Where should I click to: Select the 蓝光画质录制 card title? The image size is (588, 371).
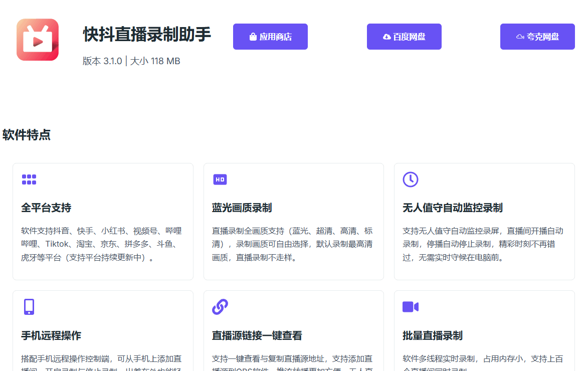242,208
